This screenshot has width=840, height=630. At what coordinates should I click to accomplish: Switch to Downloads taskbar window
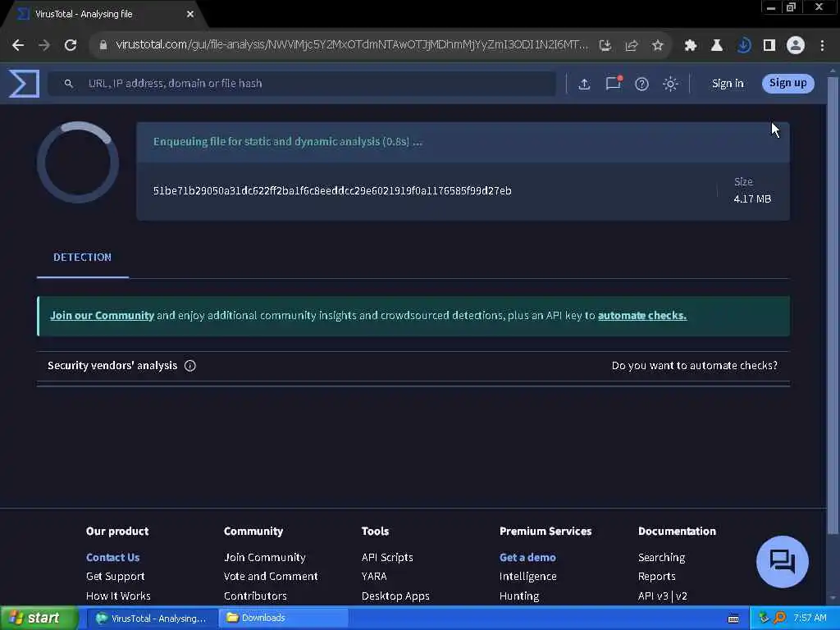pyautogui.click(x=284, y=619)
